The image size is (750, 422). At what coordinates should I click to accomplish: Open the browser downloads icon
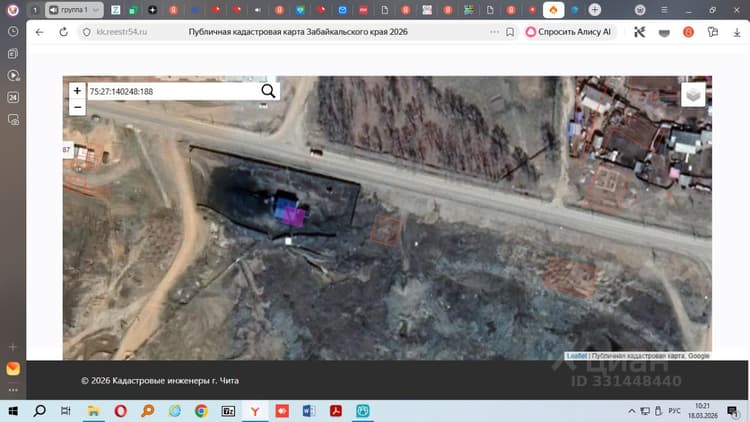point(737,32)
